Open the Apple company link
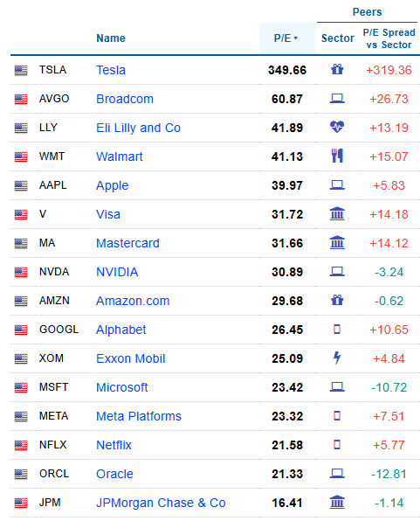This screenshot has width=420, height=521. click(113, 185)
